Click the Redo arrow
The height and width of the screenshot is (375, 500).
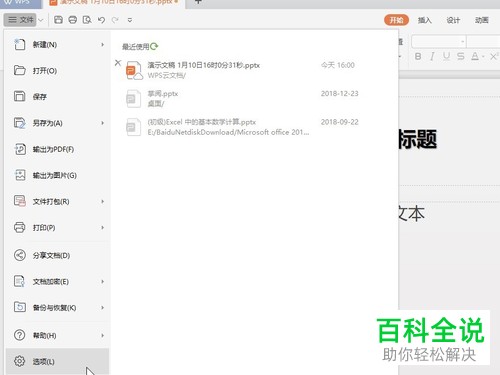pyautogui.click(x=115, y=20)
